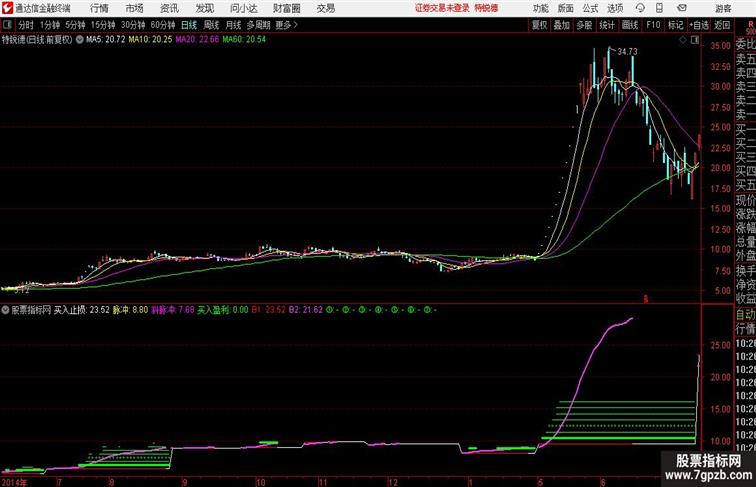Open the 版面 menu

pos(566,8)
